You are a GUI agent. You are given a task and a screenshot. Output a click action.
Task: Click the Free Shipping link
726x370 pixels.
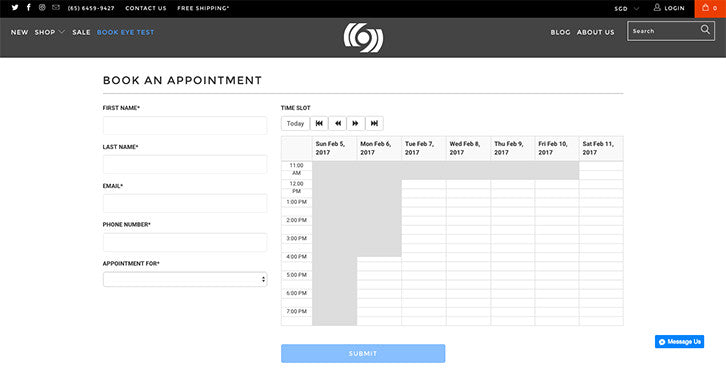[203, 8]
